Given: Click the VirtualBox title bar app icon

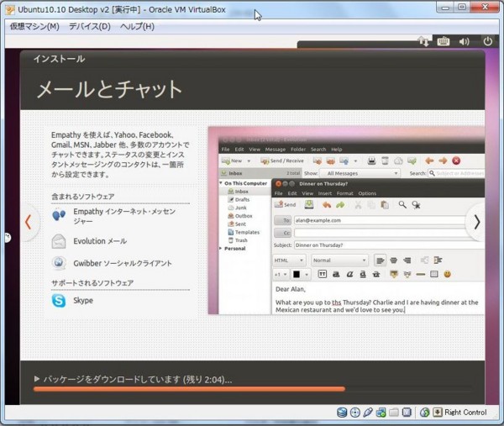Looking at the screenshot, I should [x=10, y=10].
